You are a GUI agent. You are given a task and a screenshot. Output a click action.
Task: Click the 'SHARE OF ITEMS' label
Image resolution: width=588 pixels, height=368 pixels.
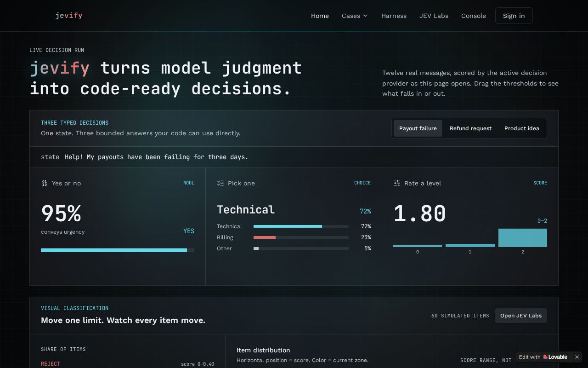click(63, 349)
